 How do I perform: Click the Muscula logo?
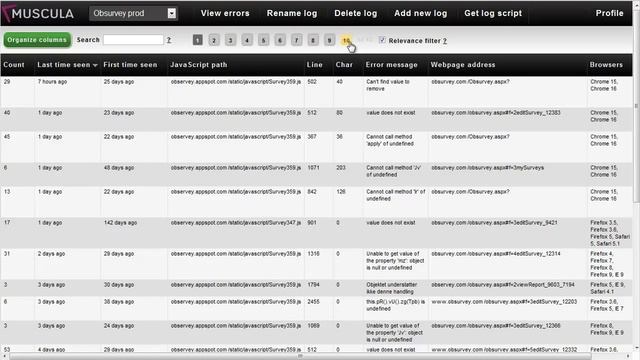(38, 13)
